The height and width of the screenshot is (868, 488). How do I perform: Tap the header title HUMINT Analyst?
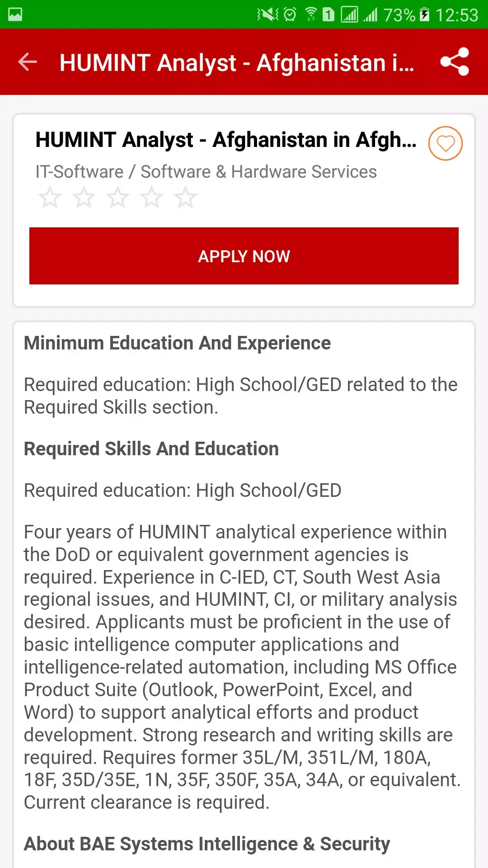(x=237, y=62)
